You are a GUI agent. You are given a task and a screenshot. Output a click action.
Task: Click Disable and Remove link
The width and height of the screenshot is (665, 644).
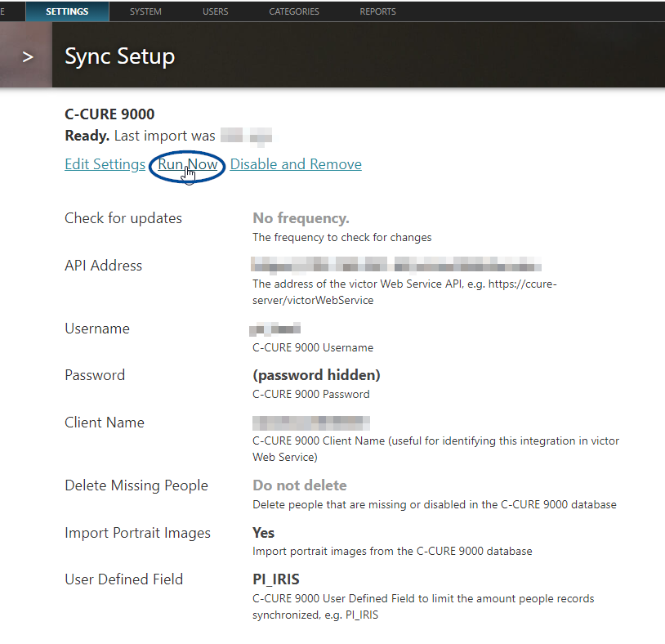click(296, 164)
